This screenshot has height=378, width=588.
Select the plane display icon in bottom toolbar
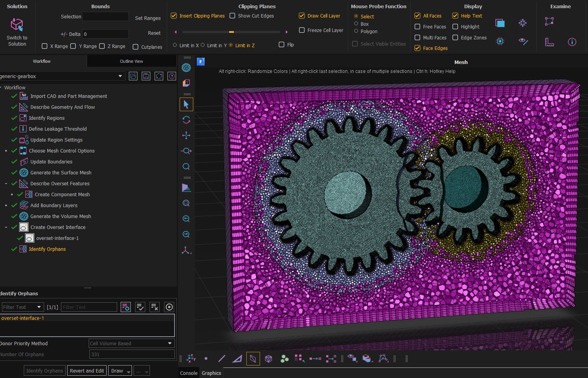[x=253, y=358]
